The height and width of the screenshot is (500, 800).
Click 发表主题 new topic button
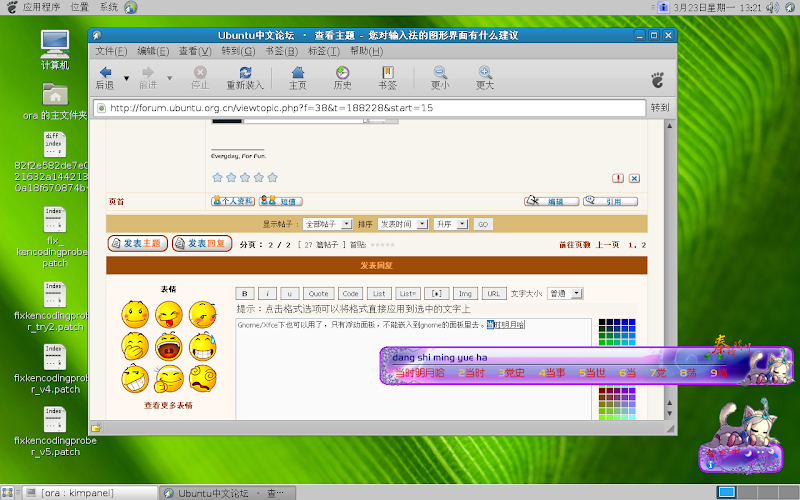click(x=138, y=243)
